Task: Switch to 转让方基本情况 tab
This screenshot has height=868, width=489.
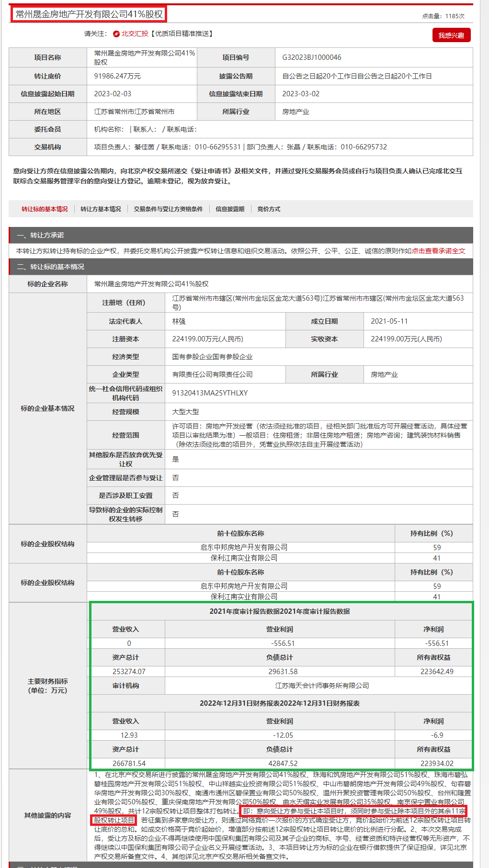Action: pyautogui.click(x=101, y=209)
